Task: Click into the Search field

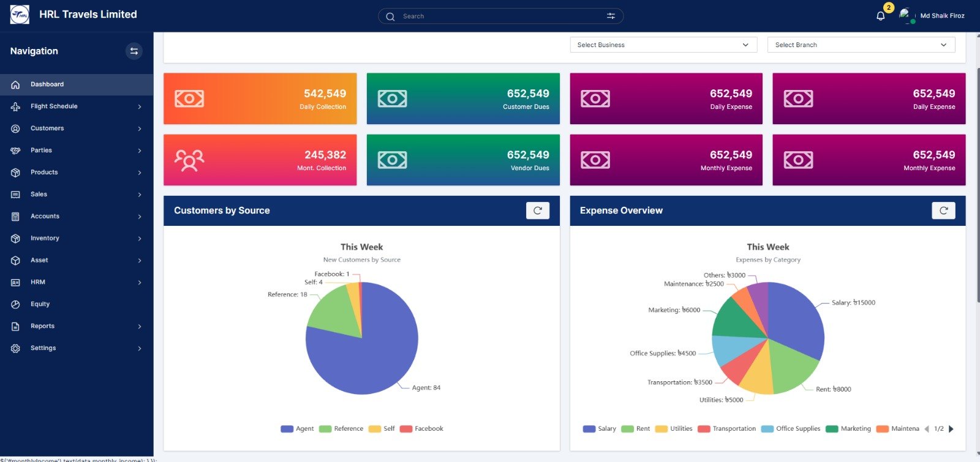Action: pyautogui.click(x=501, y=16)
